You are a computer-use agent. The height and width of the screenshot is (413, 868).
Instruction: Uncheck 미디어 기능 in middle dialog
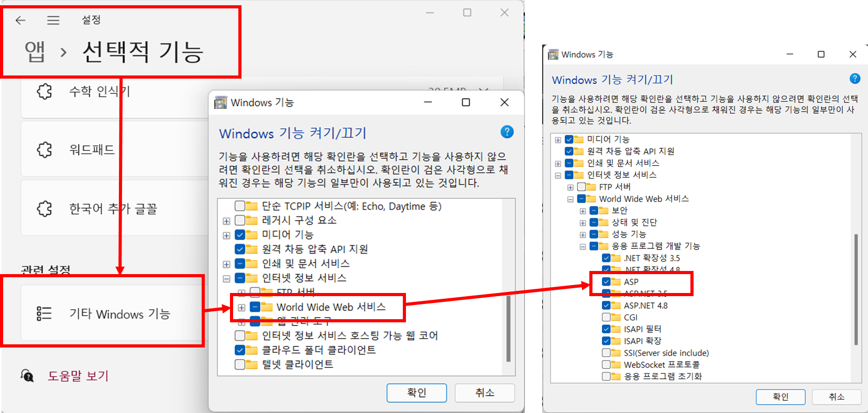point(240,234)
